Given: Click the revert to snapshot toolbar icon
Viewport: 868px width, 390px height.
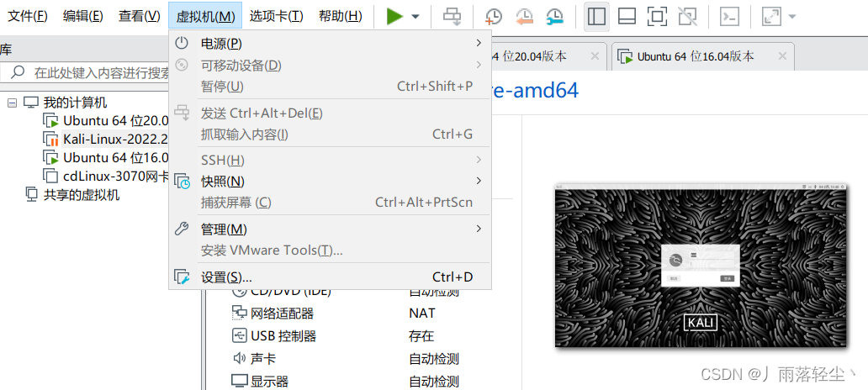Looking at the screenshot, I should [x=524, y=17].
